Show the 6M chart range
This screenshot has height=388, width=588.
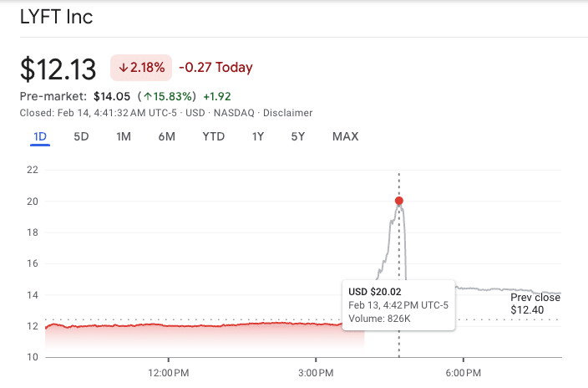coord(166,137)
